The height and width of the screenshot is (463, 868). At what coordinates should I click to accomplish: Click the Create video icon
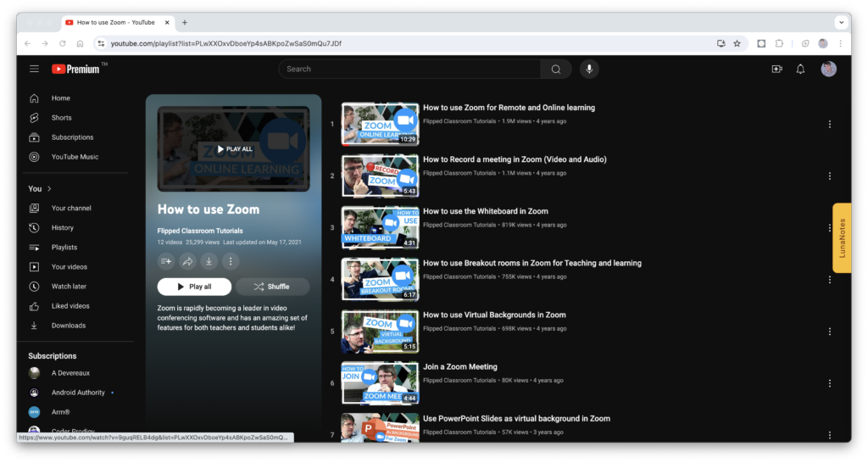coord(776,69)
